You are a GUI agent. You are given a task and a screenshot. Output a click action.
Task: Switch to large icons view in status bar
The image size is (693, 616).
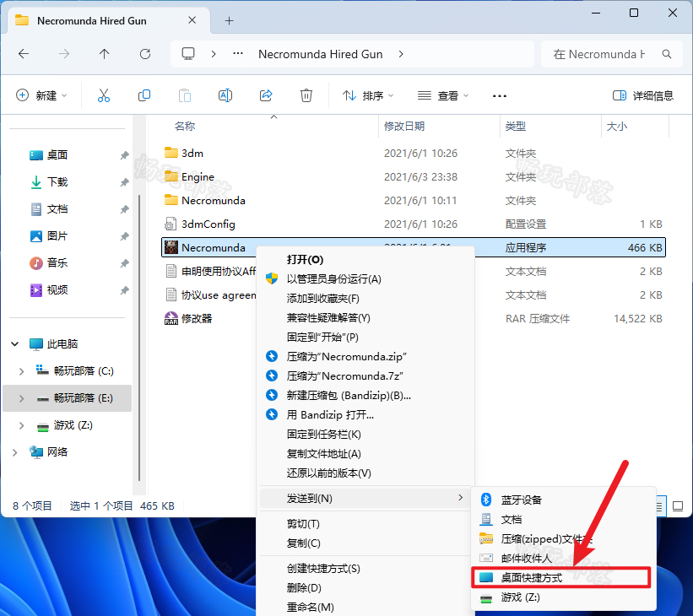coord(678,506)
